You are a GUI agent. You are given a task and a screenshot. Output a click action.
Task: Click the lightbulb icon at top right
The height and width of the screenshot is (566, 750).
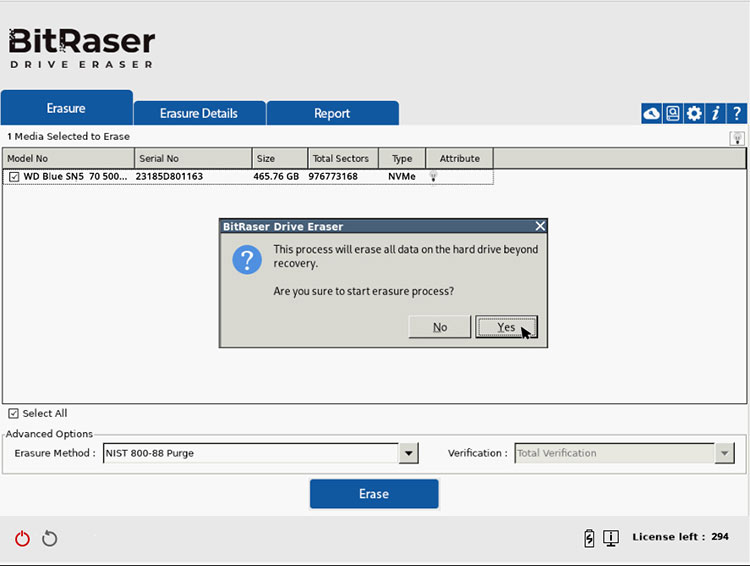pyautogui.click(x=737, y=139)
